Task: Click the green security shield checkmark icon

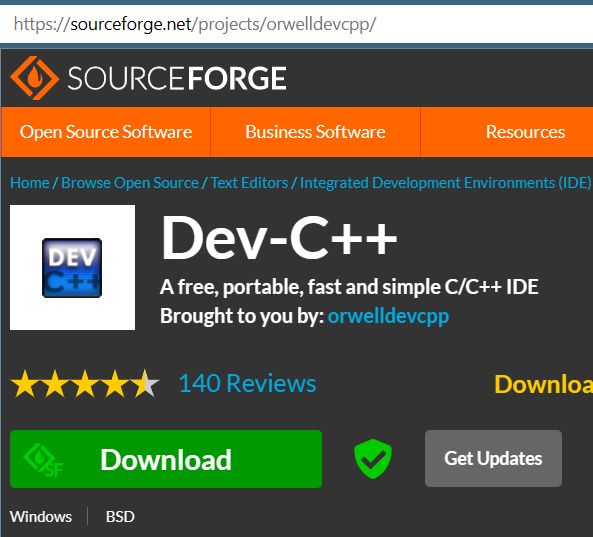Action: click(373, 459)
